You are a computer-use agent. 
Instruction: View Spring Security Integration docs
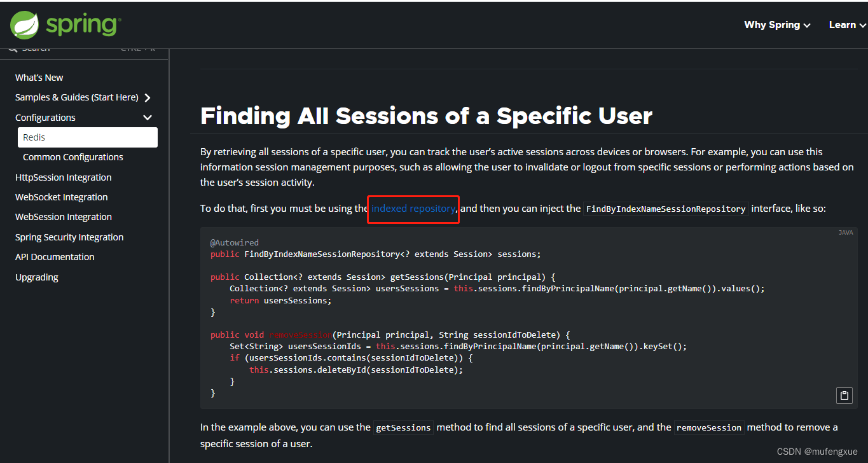(x=69, y=237)
